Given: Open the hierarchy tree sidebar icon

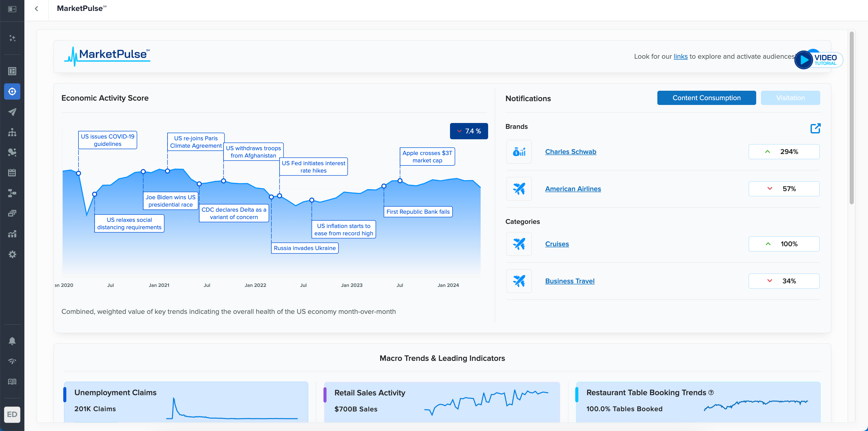Looking at the screenshot, I should click(12, 132).
